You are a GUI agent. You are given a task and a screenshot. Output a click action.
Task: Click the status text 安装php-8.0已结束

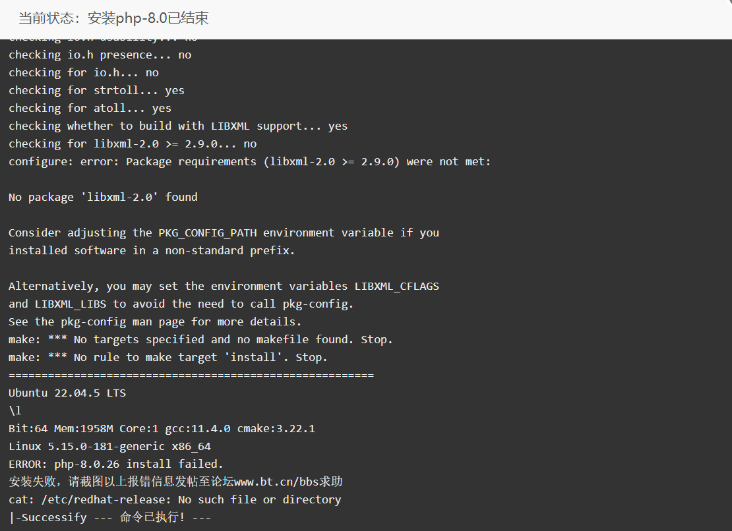tap(148, 18)
